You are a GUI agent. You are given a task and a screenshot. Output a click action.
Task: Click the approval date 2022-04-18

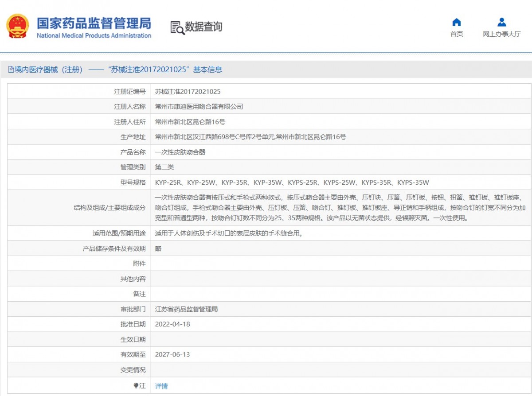[x=172, y=324]
